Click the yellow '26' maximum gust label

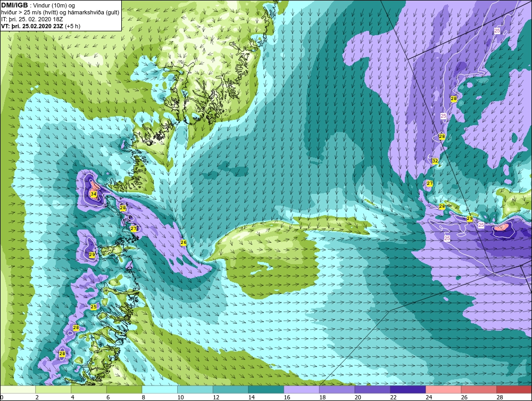pyautogui.click(x=184, y=242)
